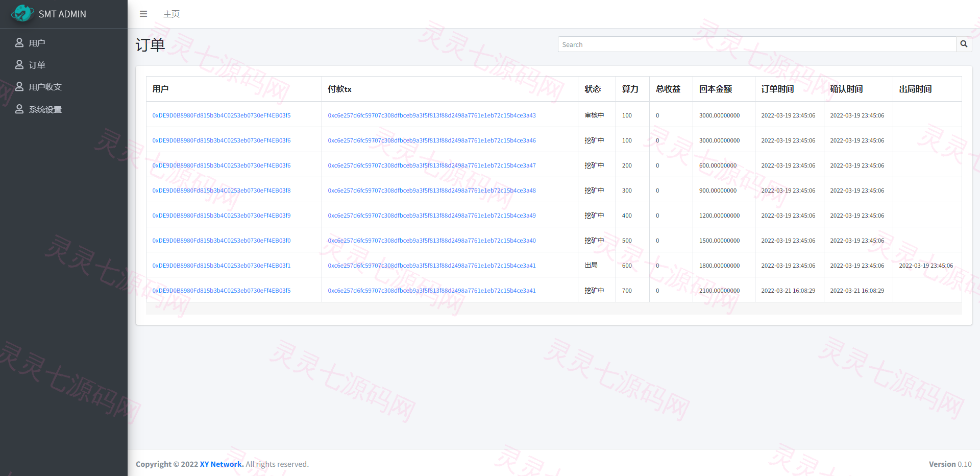
Task: Open user address in the 700 算力 row
Action: [x=222, y=291]
